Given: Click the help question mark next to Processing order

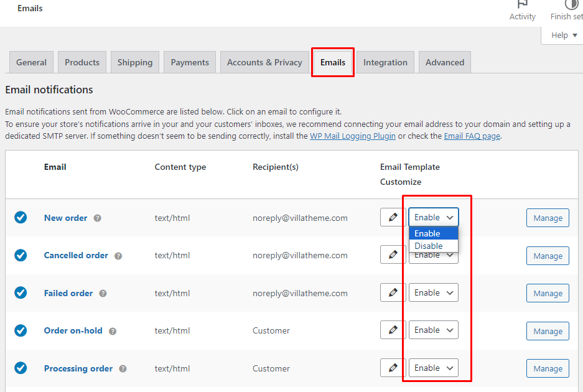Looking at the screenshot, I should [123, 368].
